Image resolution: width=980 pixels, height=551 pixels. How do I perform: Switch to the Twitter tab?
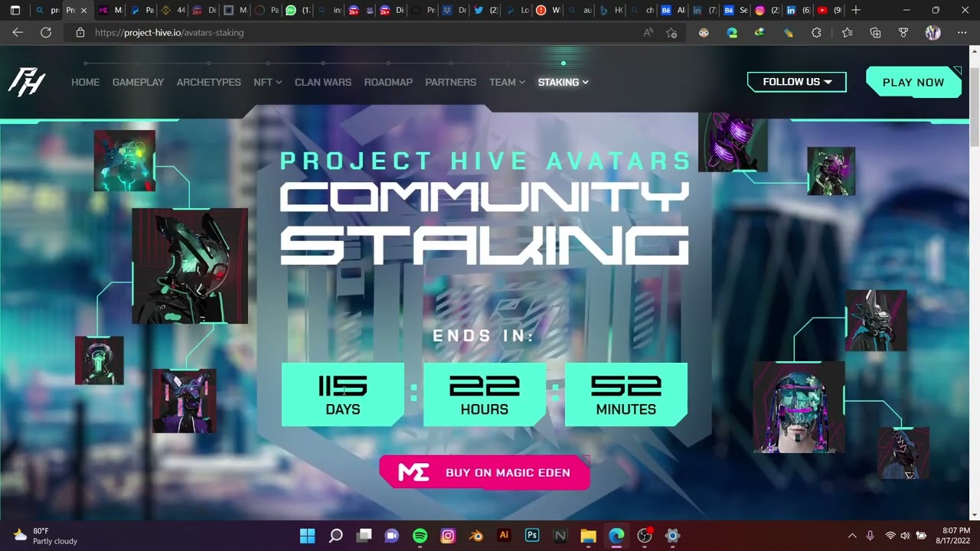[485, 11]
